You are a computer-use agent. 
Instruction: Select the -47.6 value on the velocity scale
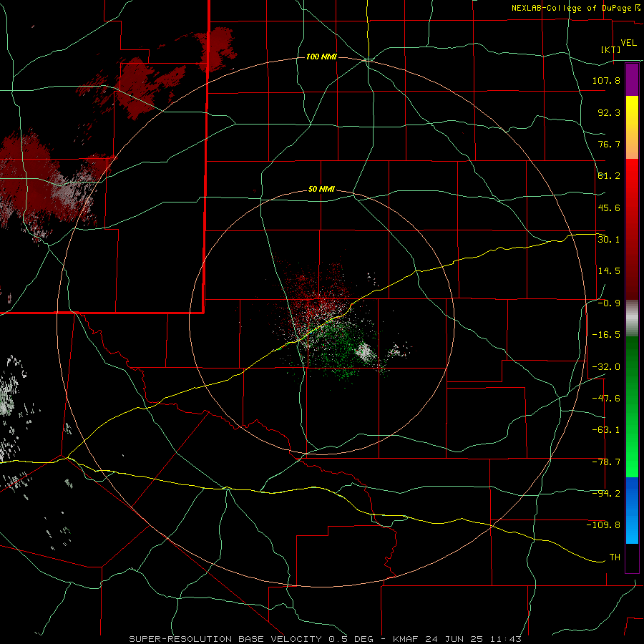click(x=606, y=399)
